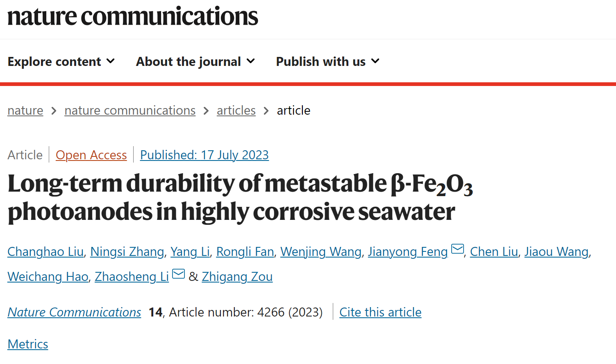The width and height of the screenshot is (616, 364).
Task: Open the nature communications logo homepage
Action: pyautogui.click(x=133, y=16)
